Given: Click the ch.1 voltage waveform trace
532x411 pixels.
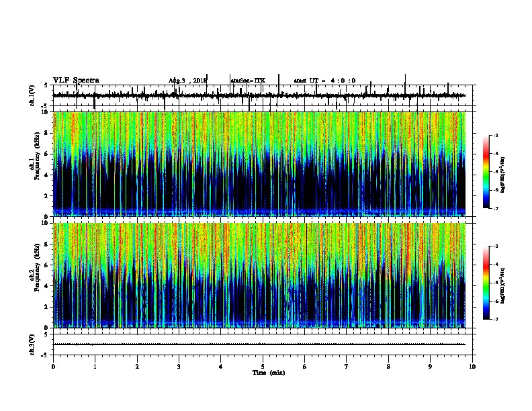Looking at the screenshot, I should (x=259, y=95).
